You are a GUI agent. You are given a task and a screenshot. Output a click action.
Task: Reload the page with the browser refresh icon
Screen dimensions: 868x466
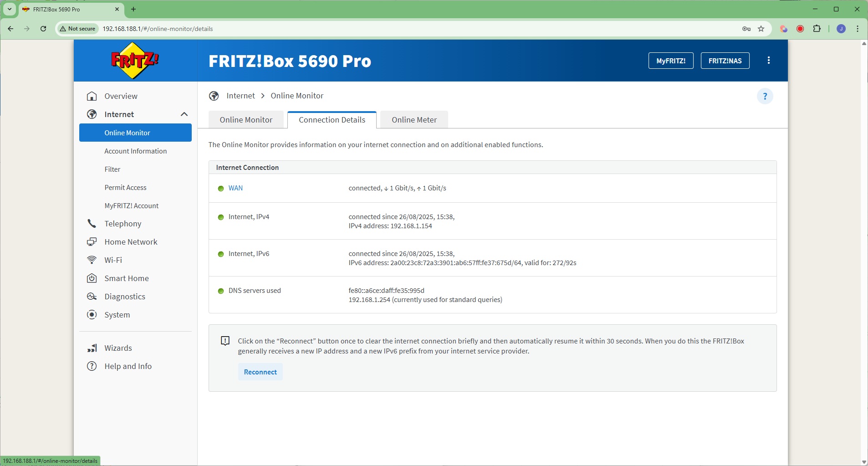(x=43, y=29)
